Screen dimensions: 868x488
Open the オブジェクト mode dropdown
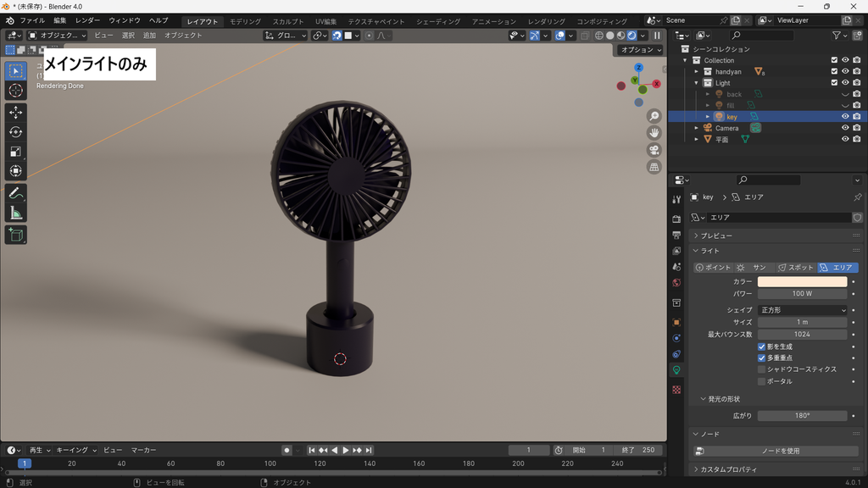[58, 36]
